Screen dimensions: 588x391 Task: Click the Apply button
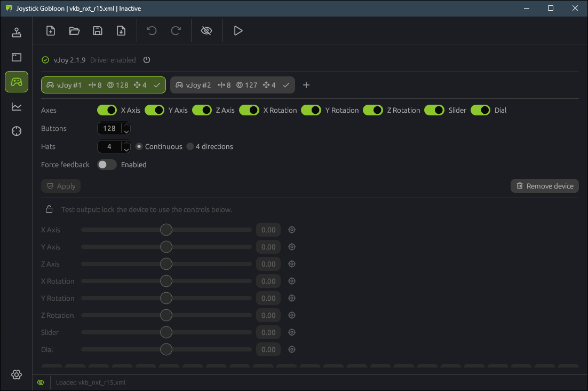[x=61, y=186]
